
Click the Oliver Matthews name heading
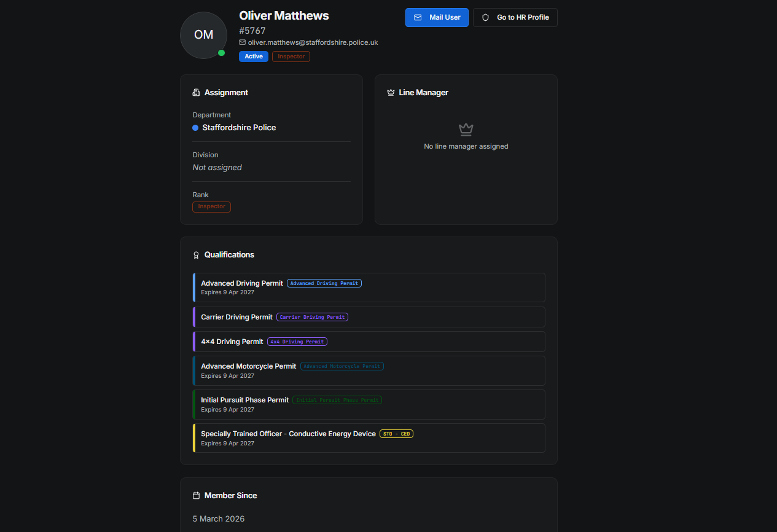[x=284, y=16]
